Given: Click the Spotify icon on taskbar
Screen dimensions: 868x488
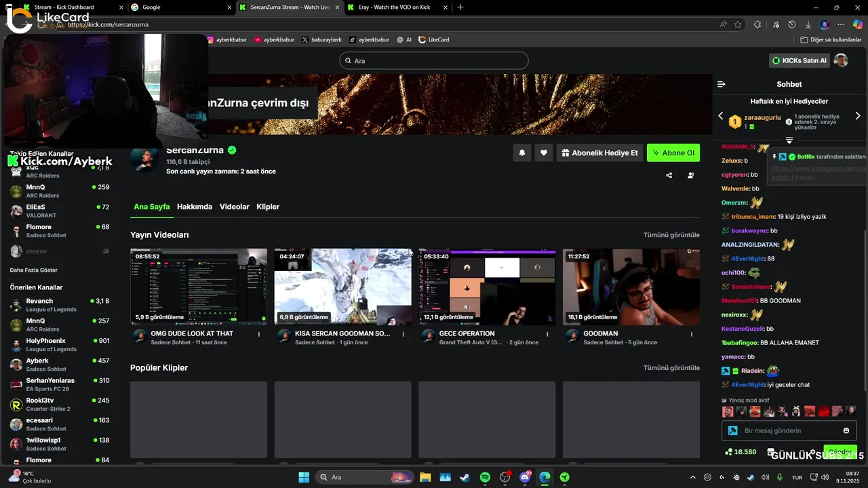Looking at the screenshot, I should [x=485, y=477].
